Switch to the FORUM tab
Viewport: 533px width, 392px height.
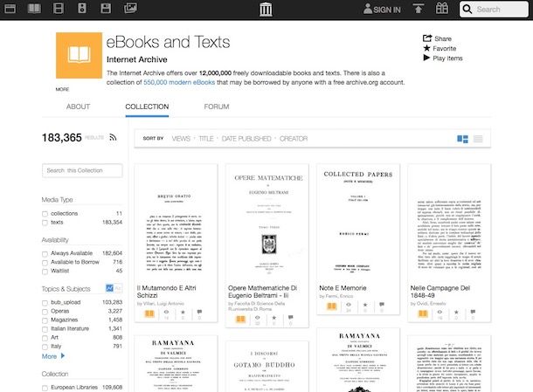pyautogui.click(x=217, y=107)
